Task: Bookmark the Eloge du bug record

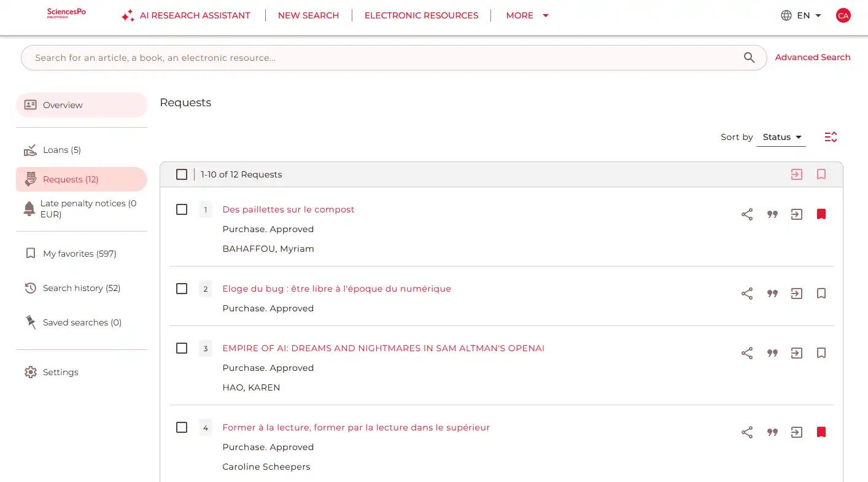Action: coord(821,293)
